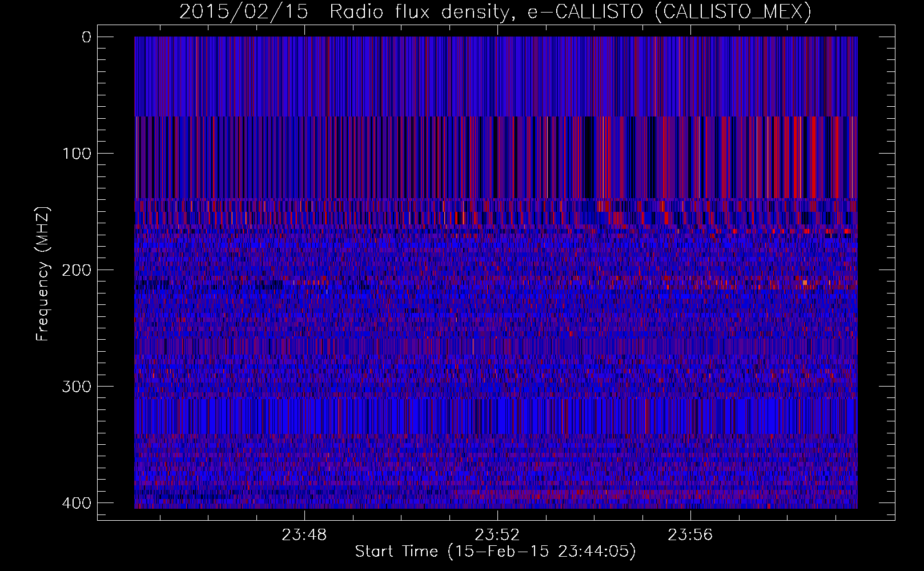Click the 0 frequency tick label
Screen dimensions: 924x571
point(86,37)
